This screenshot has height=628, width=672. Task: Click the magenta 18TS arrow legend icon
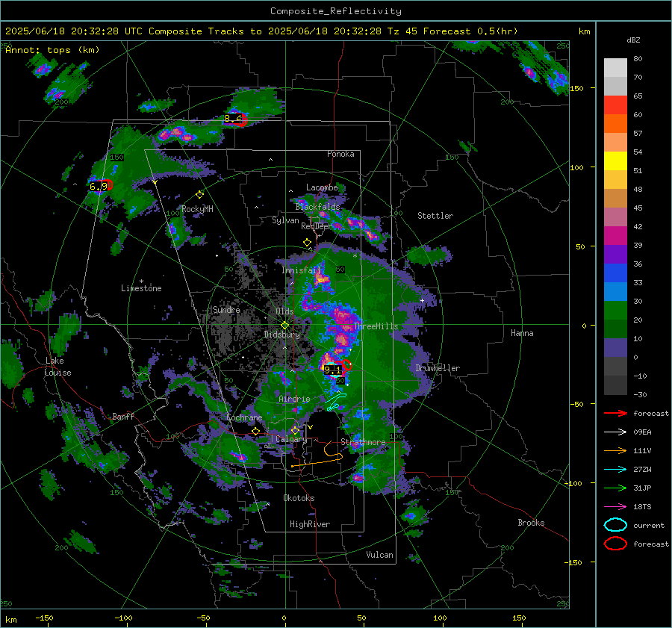615,507
